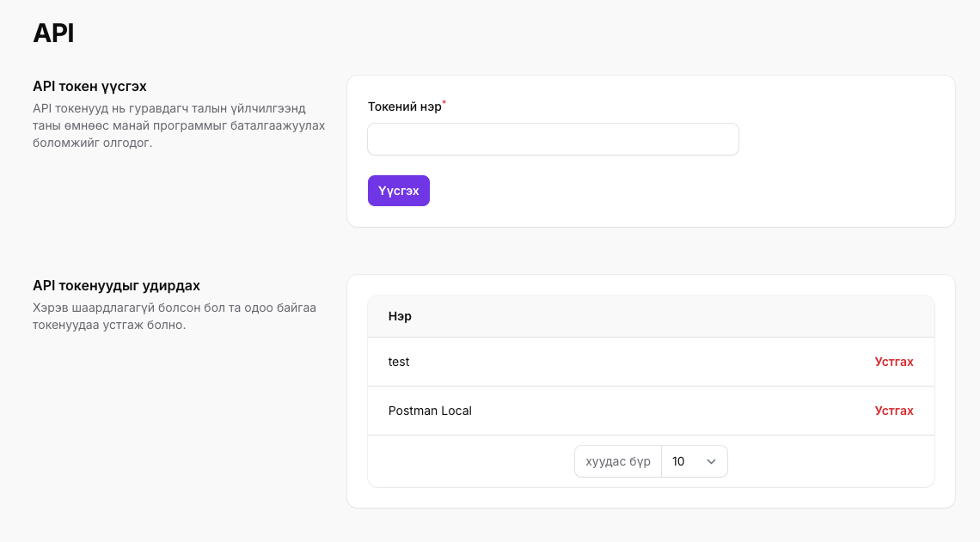
Task: Click the API токенуудыг удирдах heading
Action: coord(116,285)
